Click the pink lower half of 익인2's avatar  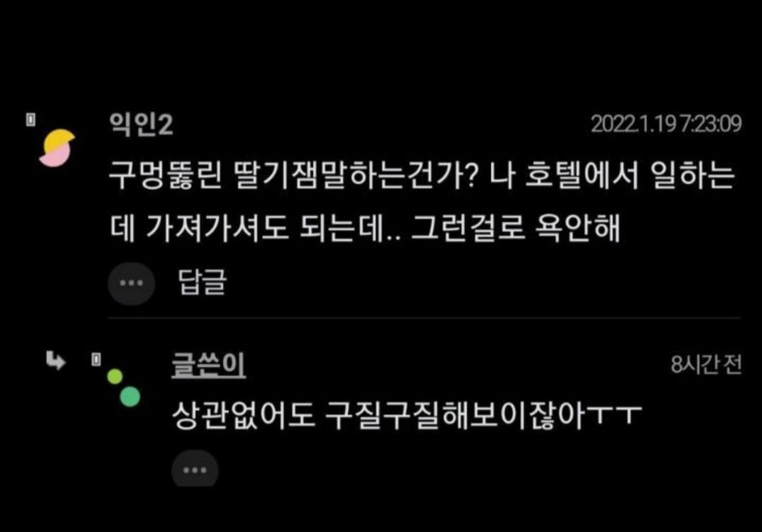[54, 157]
